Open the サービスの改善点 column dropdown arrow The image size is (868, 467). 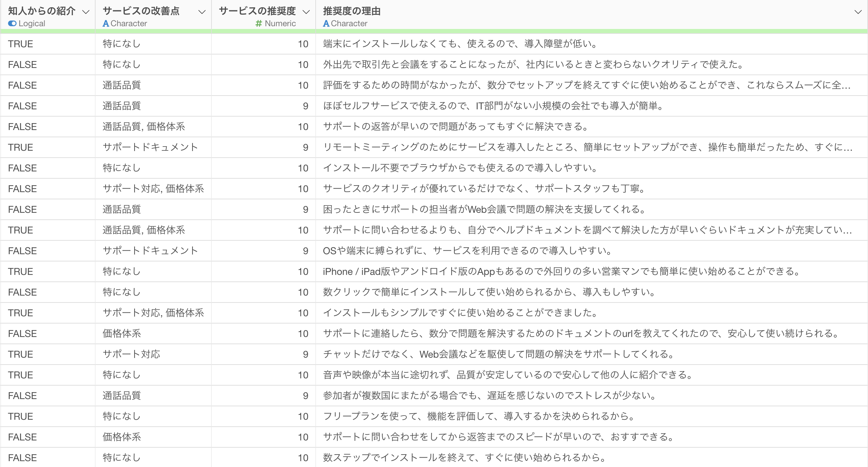pyautogui.click(x=202, y=12)
